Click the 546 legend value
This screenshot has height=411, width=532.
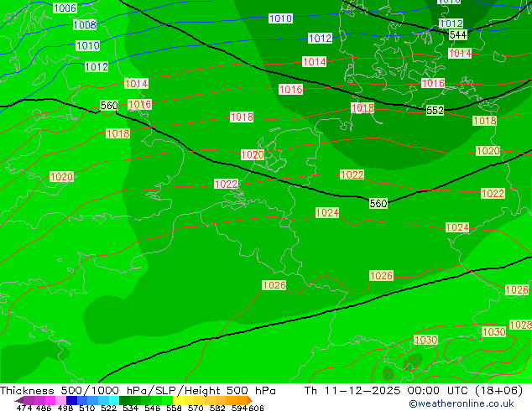[153, 408]
